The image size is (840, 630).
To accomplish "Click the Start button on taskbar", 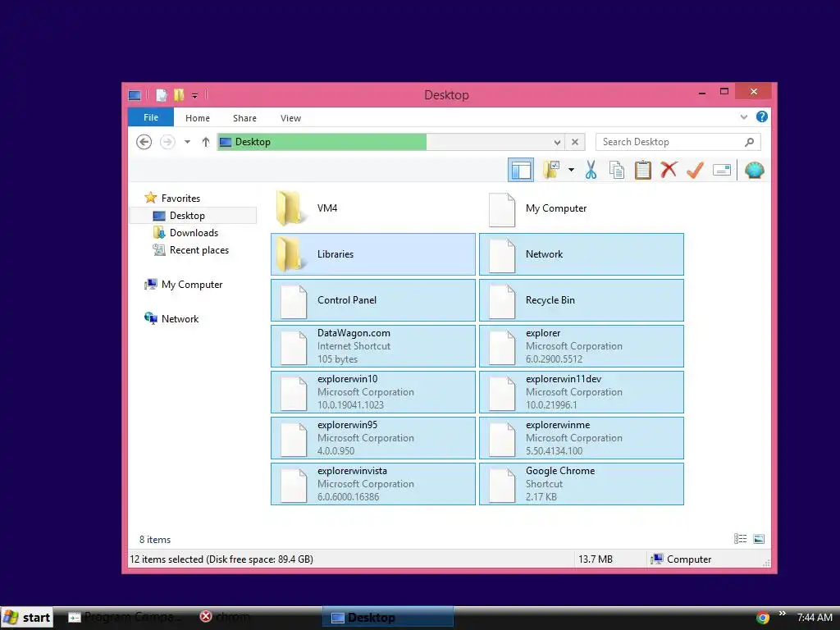I will pyautogui.click(x=27, y=617).
